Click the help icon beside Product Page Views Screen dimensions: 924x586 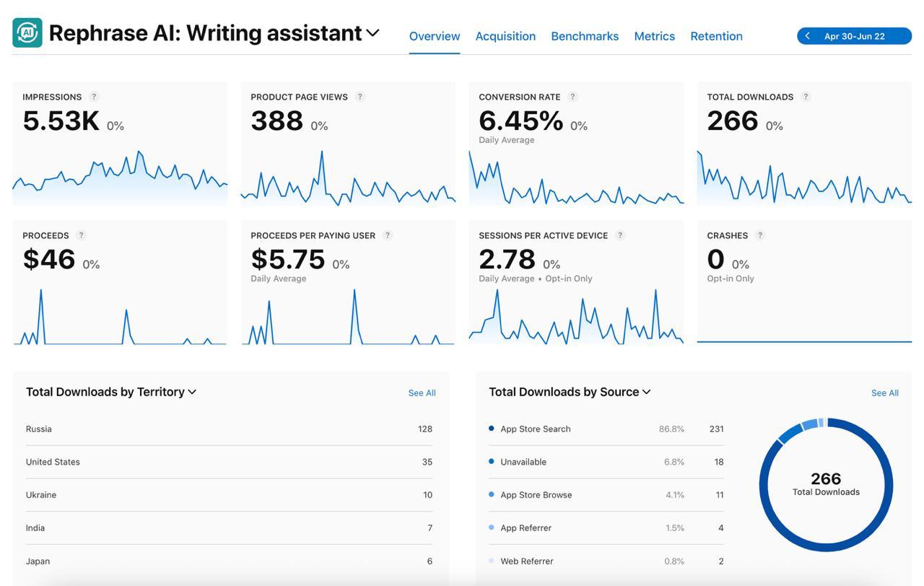pos(360,97)
